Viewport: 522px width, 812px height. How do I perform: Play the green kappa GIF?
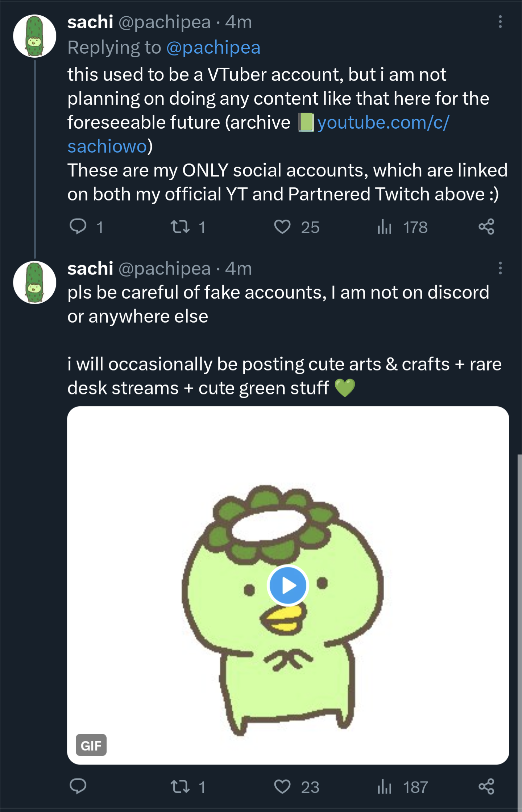[288, 585]
